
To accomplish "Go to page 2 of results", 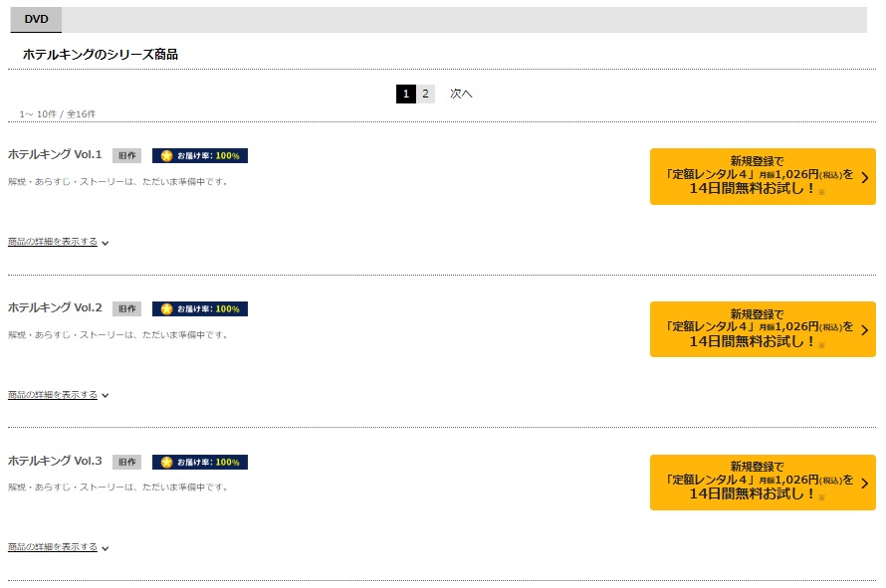I will click(x=425, y=94).
